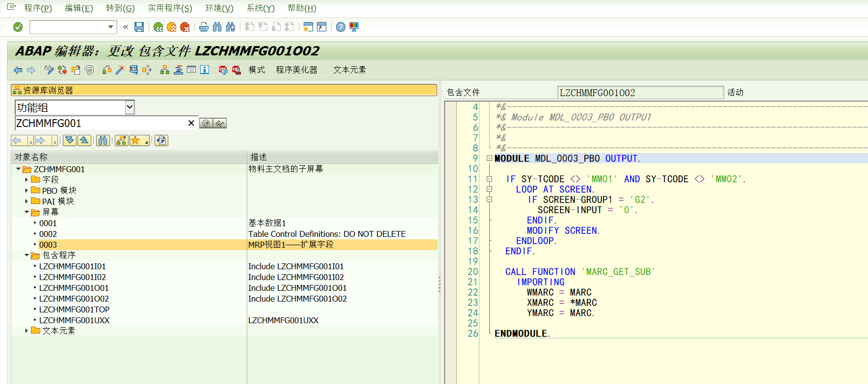Click the Activate magic wand icon
Image resolution: width=868 pixels, height=384 pixels.
click(120, 70)
